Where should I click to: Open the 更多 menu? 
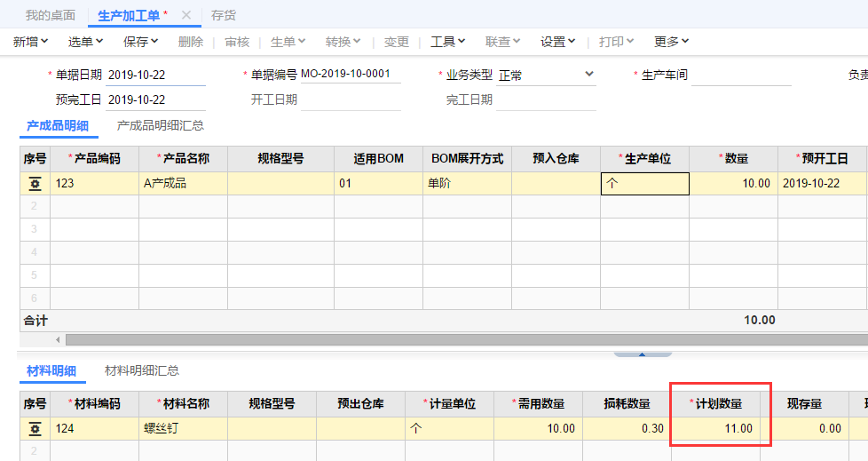671,42
